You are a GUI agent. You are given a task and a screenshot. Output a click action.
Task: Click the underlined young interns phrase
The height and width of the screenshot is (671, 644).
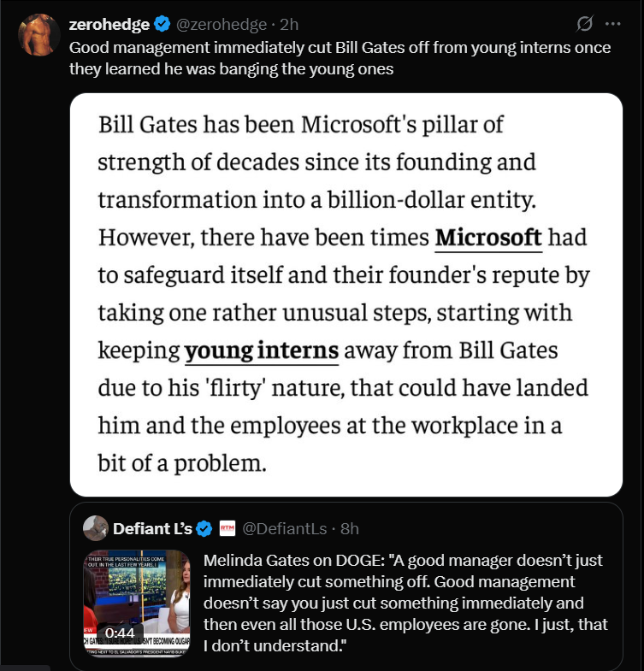pos(262,350)
